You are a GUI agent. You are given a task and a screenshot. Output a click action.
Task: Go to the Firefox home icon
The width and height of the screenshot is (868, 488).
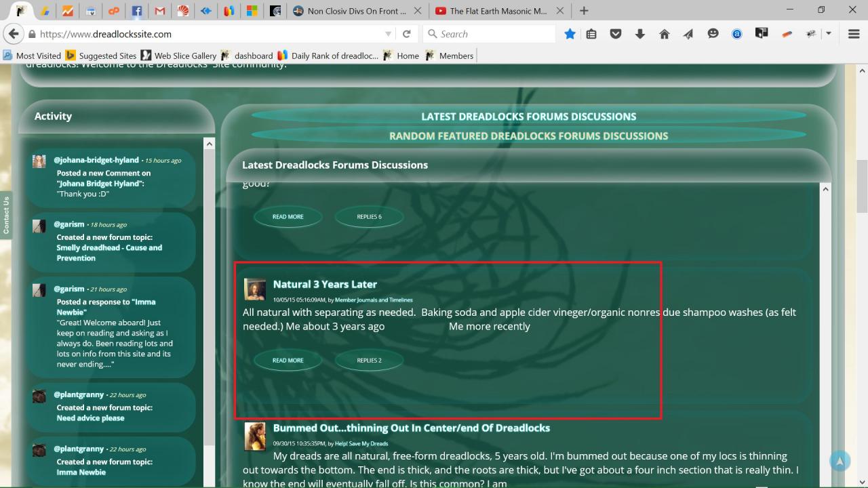point(664,34)
